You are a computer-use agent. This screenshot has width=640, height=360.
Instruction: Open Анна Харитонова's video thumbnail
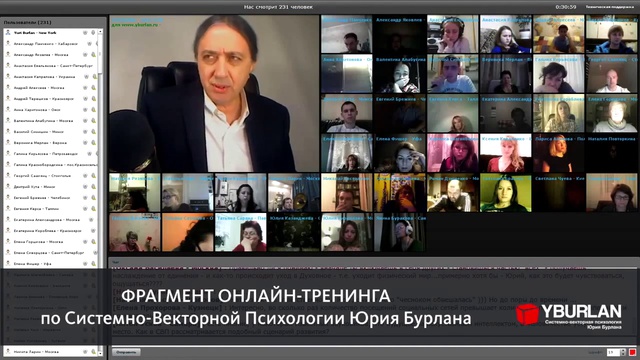click(347, 74)
